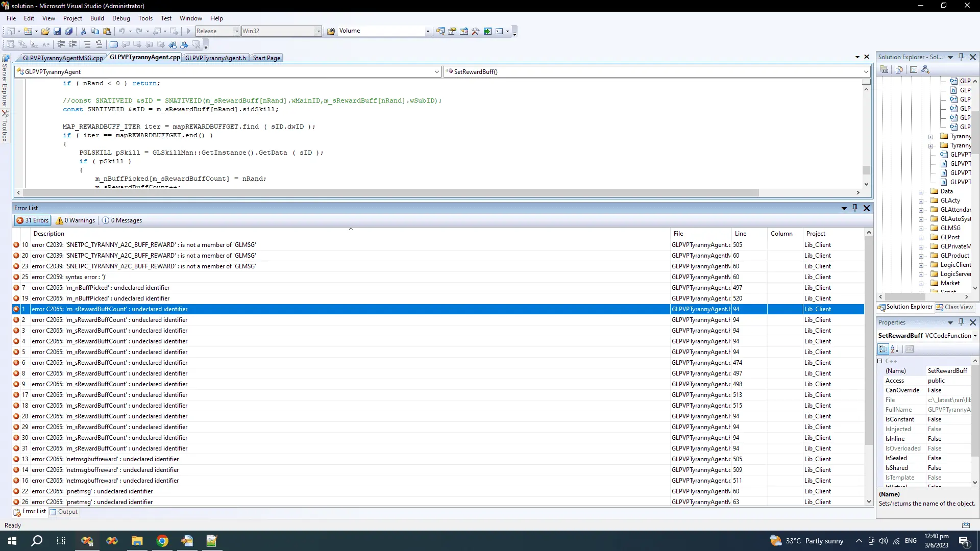The image size is (980, 551).
Task: Switch to the Class View tab
Action: pyautogui.click(x=954, y=307)
